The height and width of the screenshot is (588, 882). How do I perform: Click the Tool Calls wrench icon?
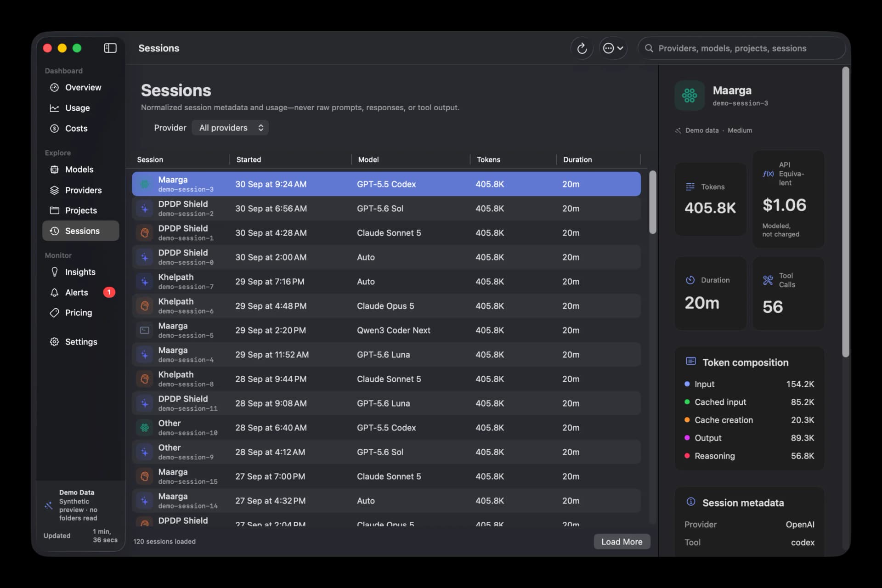768,280
